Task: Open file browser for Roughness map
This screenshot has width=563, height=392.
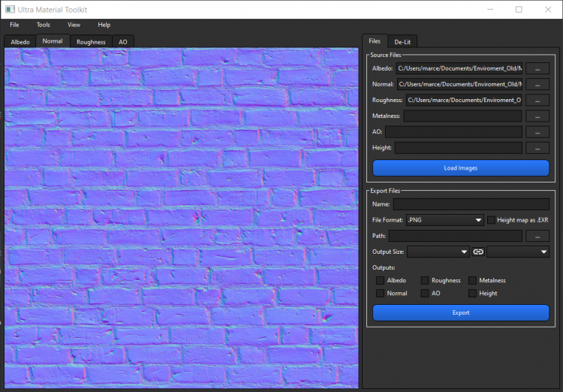Action: 537,100
